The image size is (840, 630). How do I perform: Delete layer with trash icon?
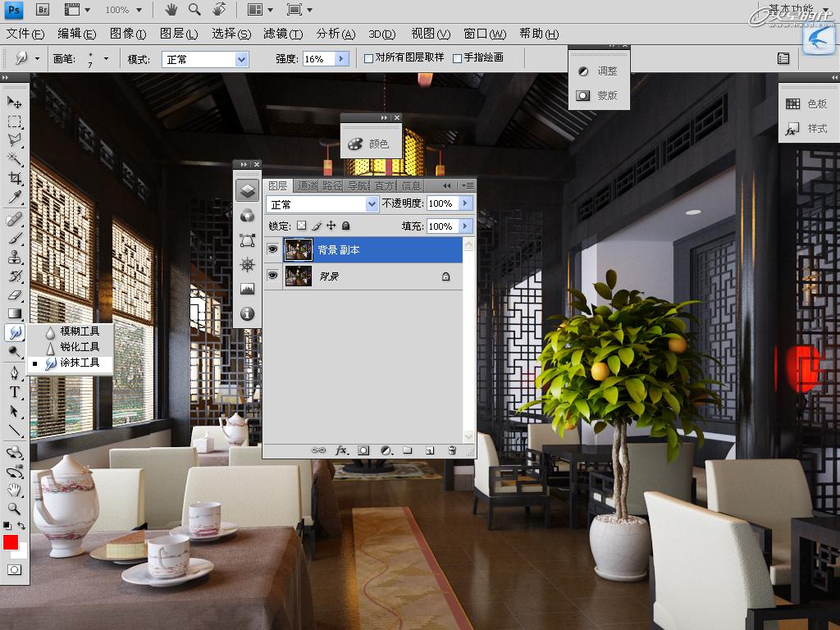point(452,450)
